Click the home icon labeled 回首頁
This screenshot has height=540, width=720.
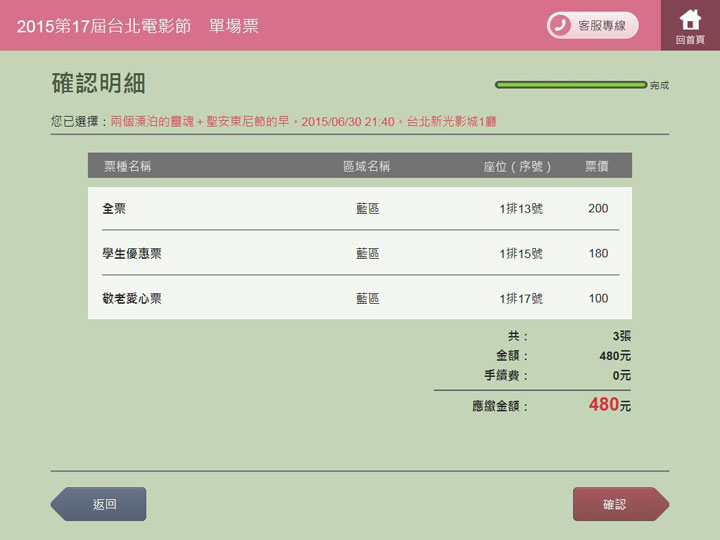690,24
